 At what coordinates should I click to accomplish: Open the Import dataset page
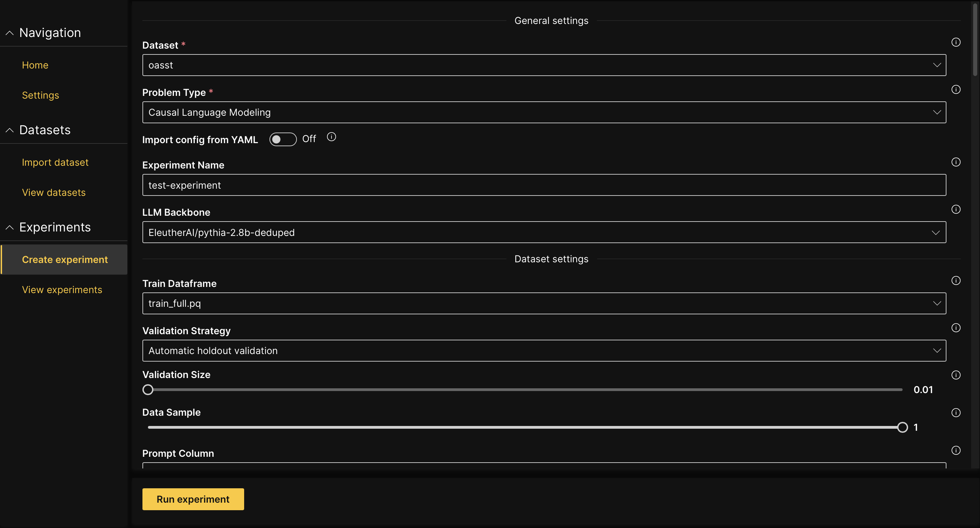pyautogui.click(x=55, y=162)
